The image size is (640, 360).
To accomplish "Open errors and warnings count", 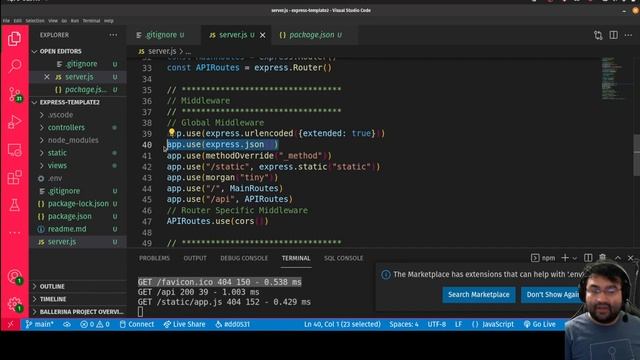I will click(x=95, y=324).
